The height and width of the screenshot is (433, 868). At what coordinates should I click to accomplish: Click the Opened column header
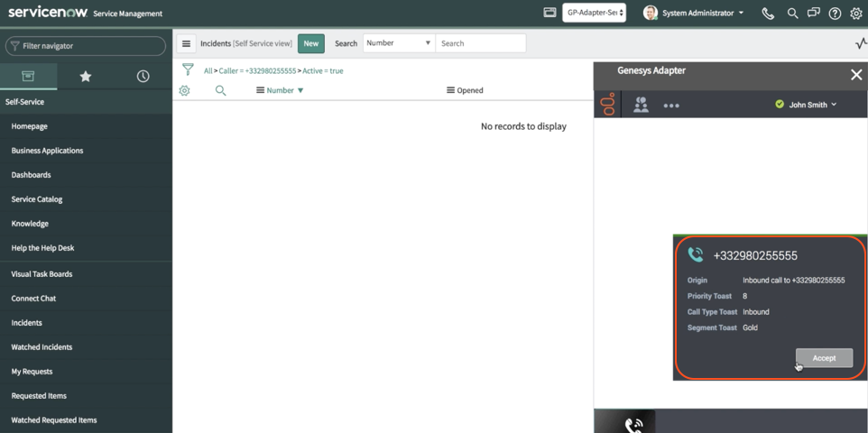[470, 90]
